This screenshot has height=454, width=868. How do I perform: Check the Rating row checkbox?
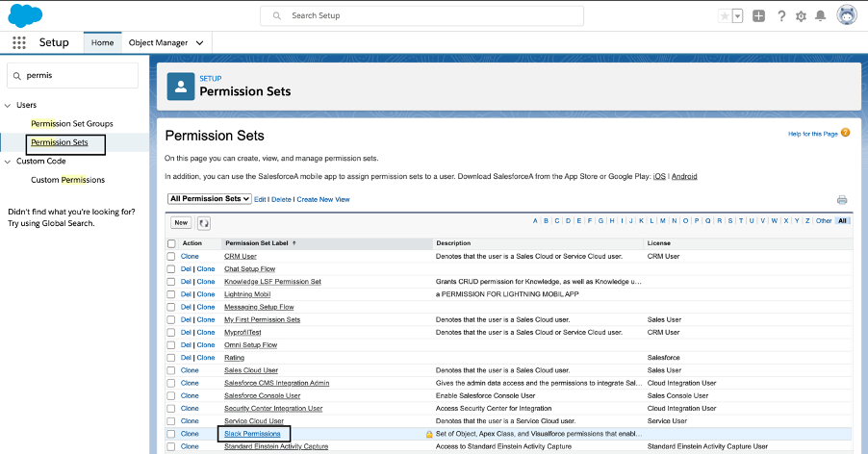click(x=171, y=358)
